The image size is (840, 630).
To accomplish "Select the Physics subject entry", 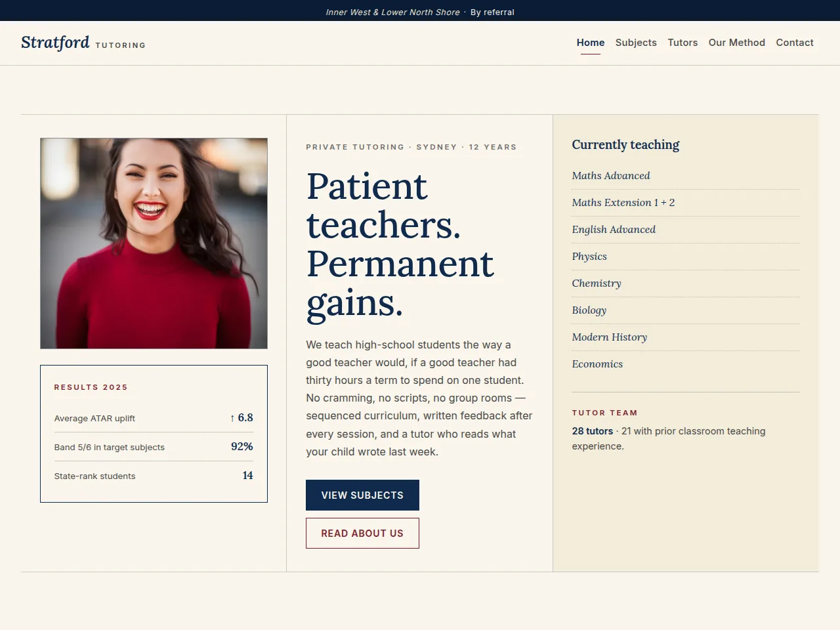I will tap(686, 257).
